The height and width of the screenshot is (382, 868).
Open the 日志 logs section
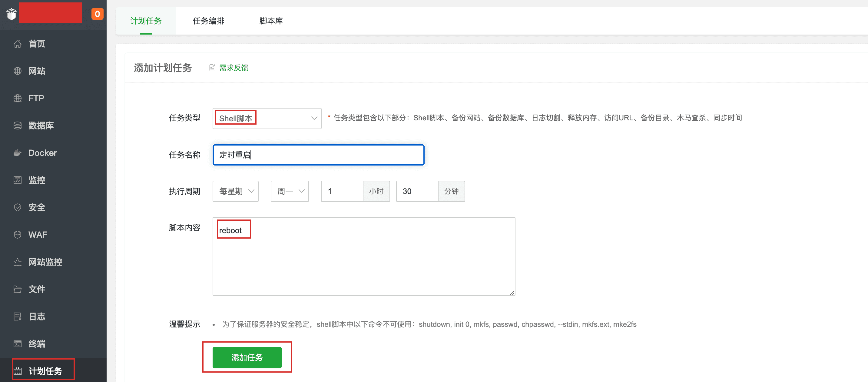coord(36,316)
